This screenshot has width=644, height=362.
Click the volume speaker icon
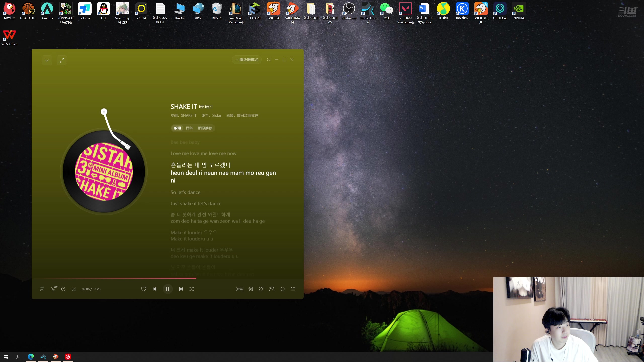282,289
